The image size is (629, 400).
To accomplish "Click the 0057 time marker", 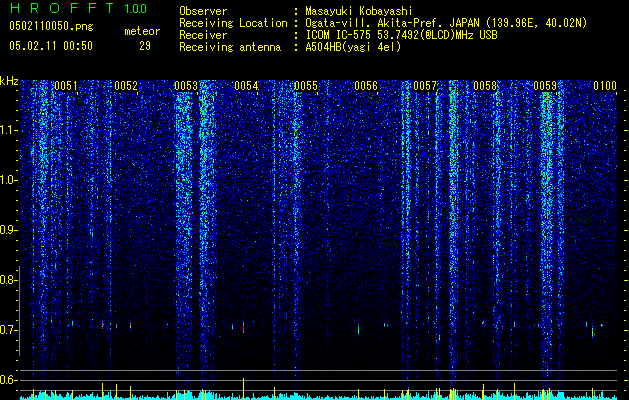I will click(425, 86).
